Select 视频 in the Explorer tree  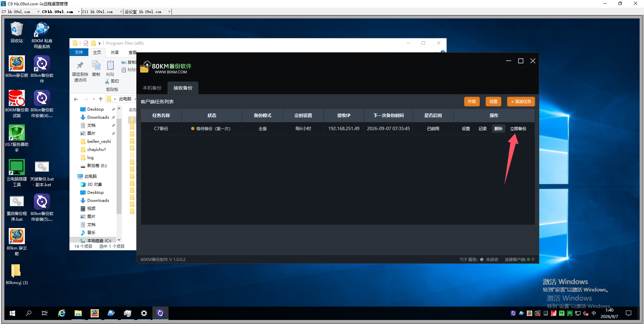(88, 209)
